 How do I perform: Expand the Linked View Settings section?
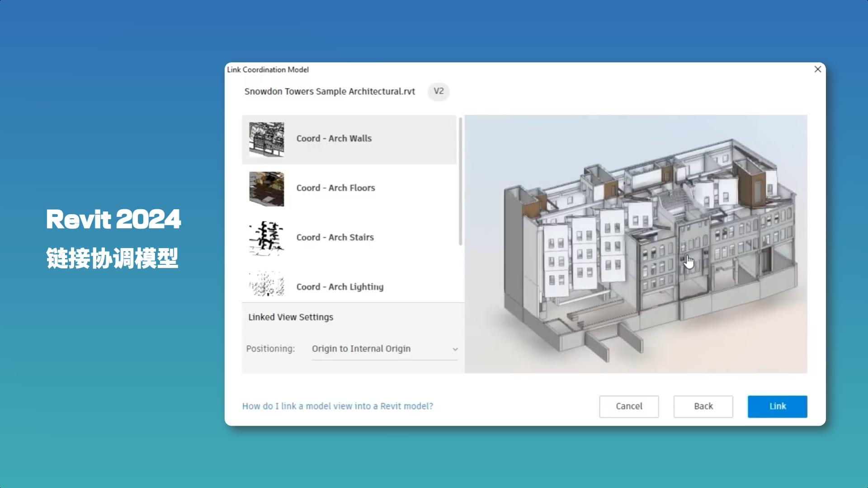[290, 317]
